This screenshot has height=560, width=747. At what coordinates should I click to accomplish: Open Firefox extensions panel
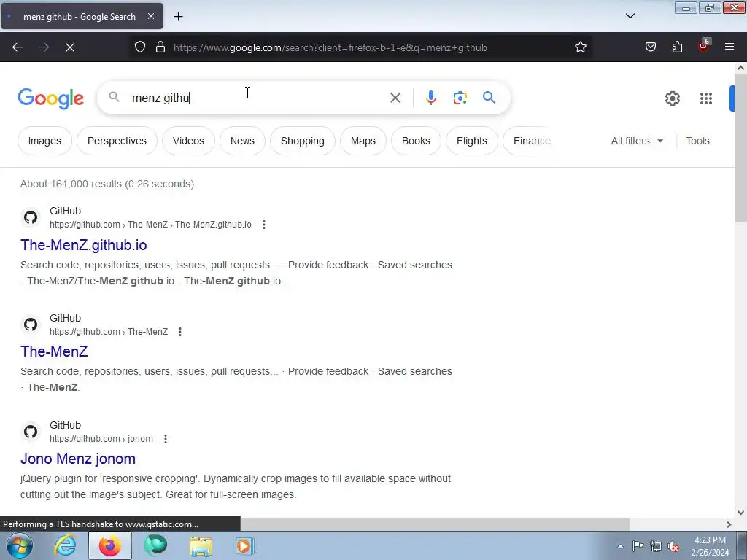pos(677,47)
